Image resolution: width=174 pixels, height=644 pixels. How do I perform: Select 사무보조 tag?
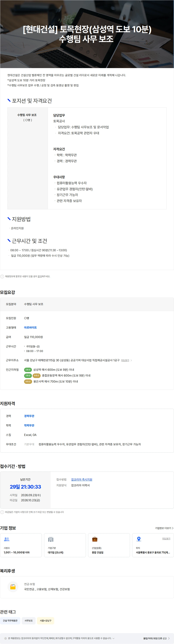[x=29, y=621]
